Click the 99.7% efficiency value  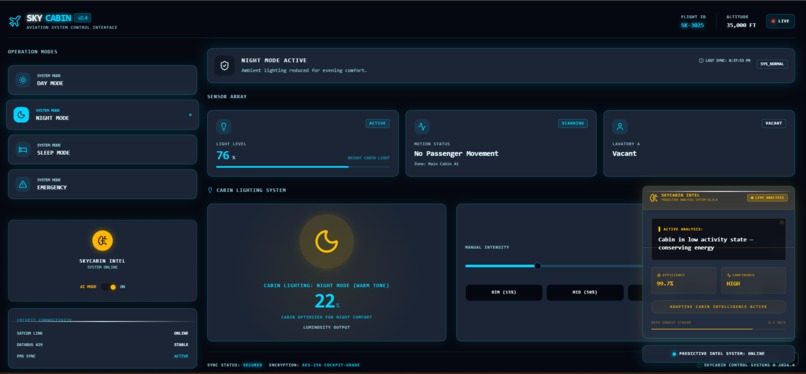(665, 284)
